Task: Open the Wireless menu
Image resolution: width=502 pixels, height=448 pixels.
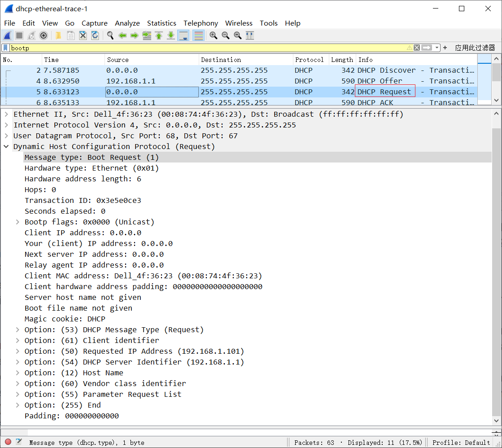Action: [x=239, y=23]
